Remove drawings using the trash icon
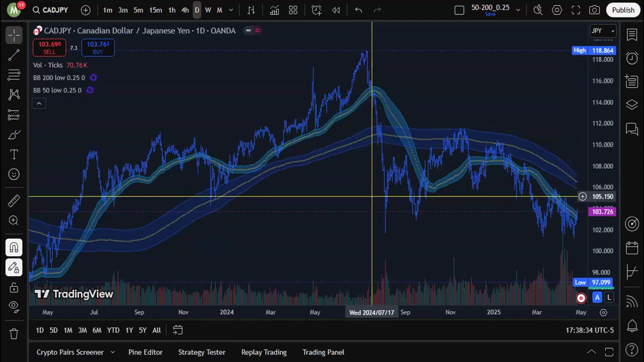Screen dimensions: 644x362 click(x=14, y=334)
